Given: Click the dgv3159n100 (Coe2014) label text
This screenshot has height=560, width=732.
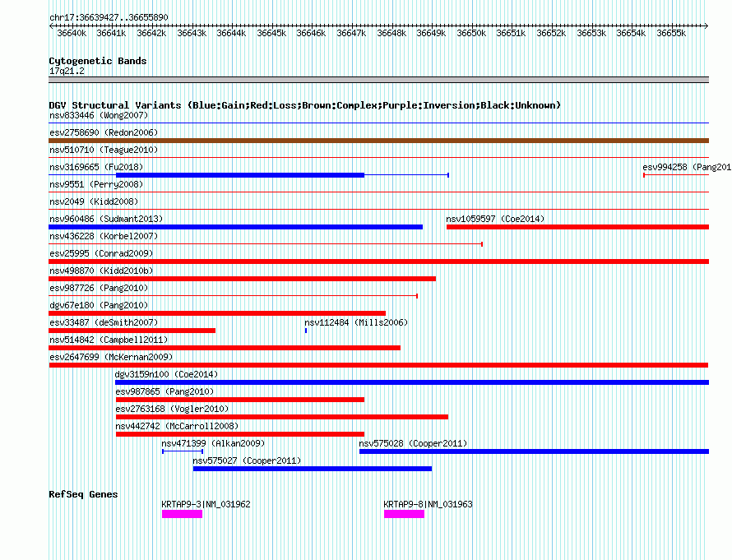Looking at the screenshot, I should (x=166, y=374).
